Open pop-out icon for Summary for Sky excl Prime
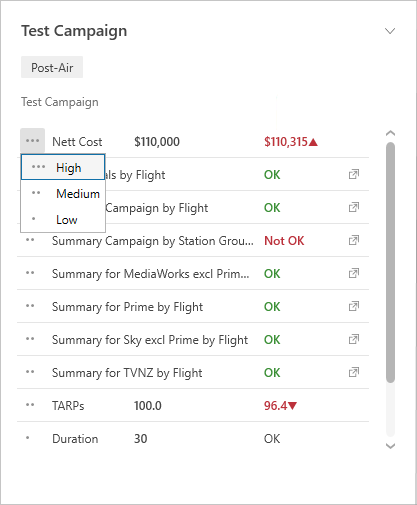This screenshot has width=417, height=505. (x=354, y=339)
